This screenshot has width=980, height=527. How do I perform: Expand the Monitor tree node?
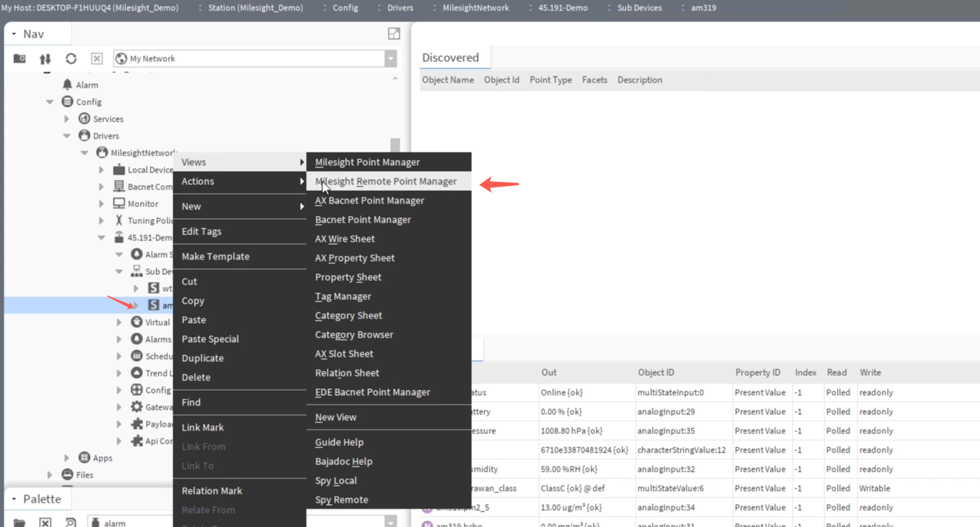(x=102, y=203)
